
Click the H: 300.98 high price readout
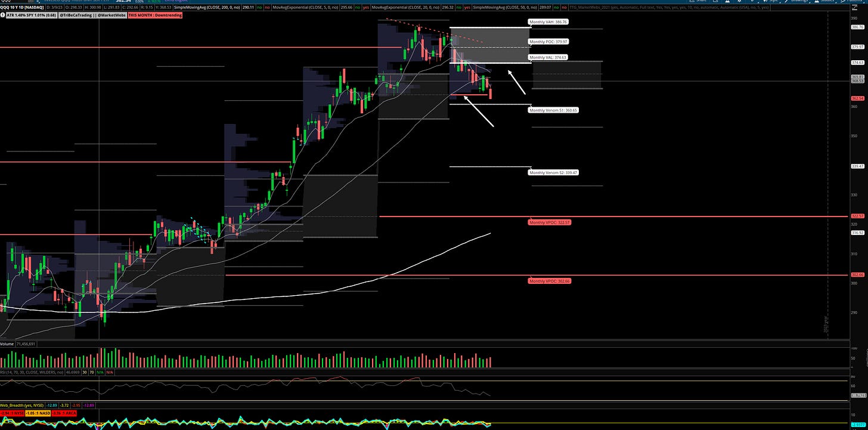(93, 7)
